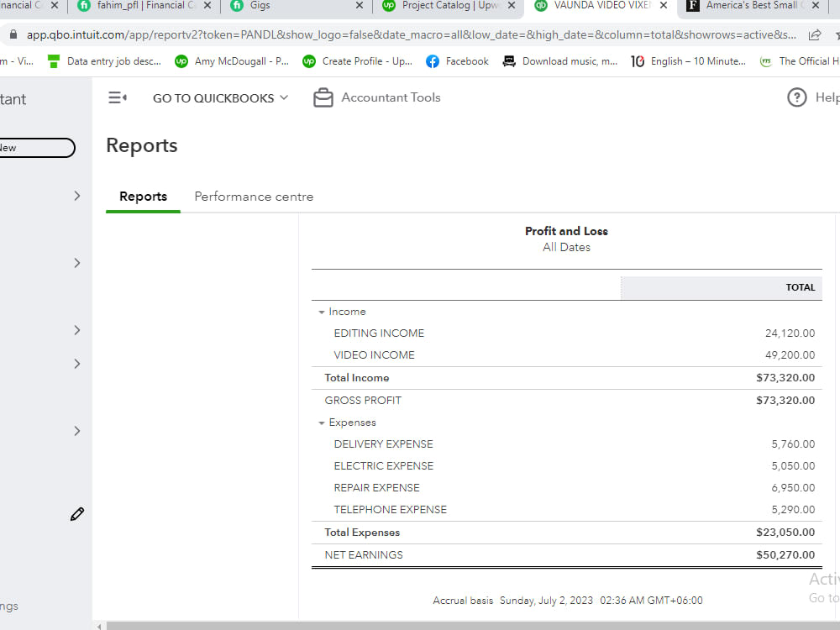The image size is (840, 630).
Task: Open REPAIR EXPENSE amount 6,950.00
Action: (x=794, y=488)
